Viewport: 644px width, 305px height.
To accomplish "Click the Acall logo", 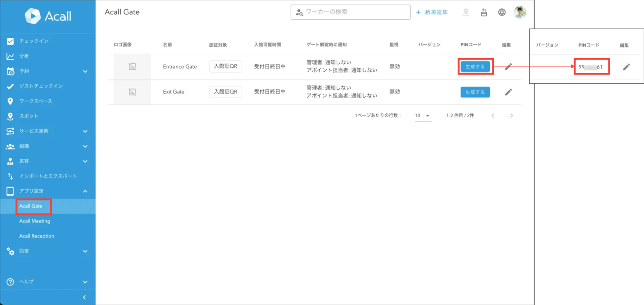I will coord(48,16).
